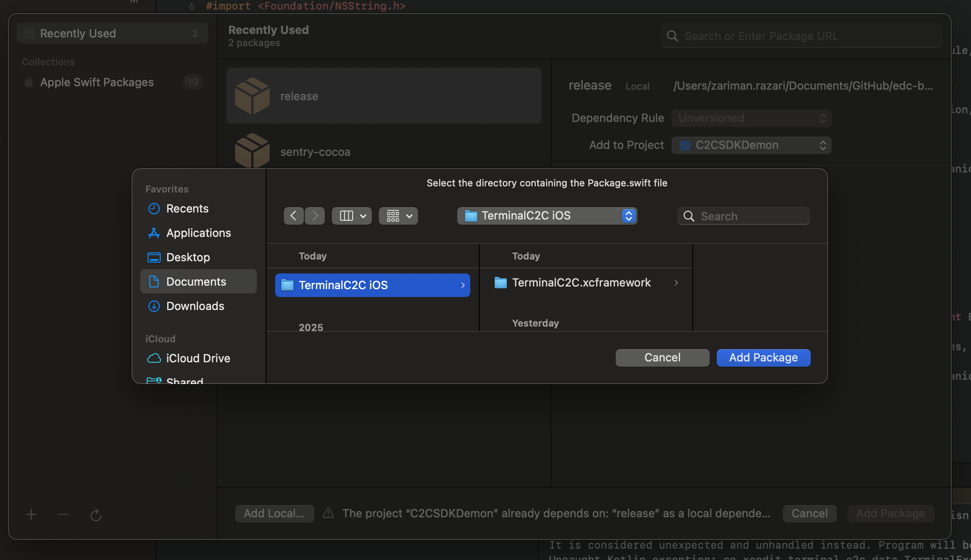The image size is (971, 560).
Task: Cancel the directory selection dialog
Action: [x=662, y=358]
